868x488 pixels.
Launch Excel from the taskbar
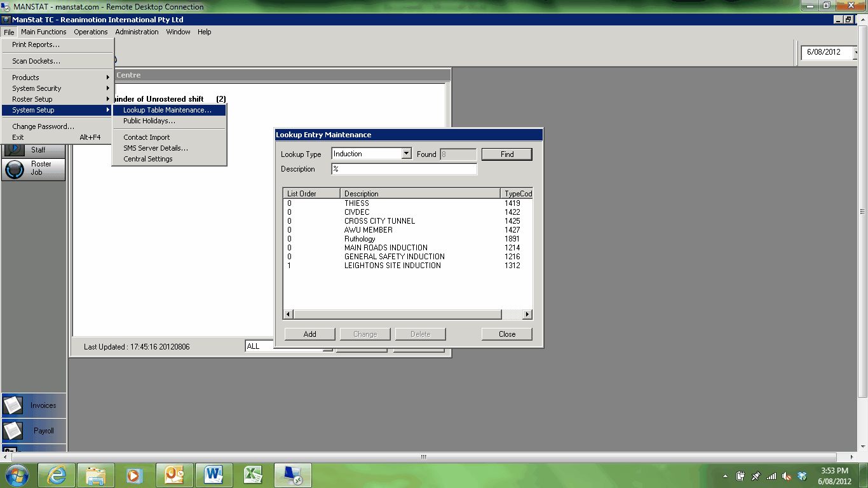253,475
